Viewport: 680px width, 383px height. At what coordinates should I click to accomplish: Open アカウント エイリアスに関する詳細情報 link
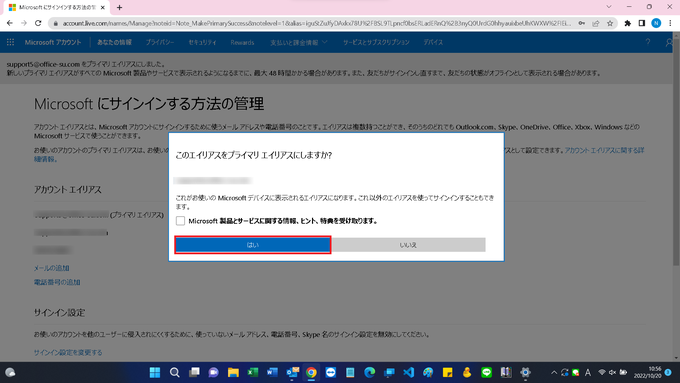click(604, 151)
